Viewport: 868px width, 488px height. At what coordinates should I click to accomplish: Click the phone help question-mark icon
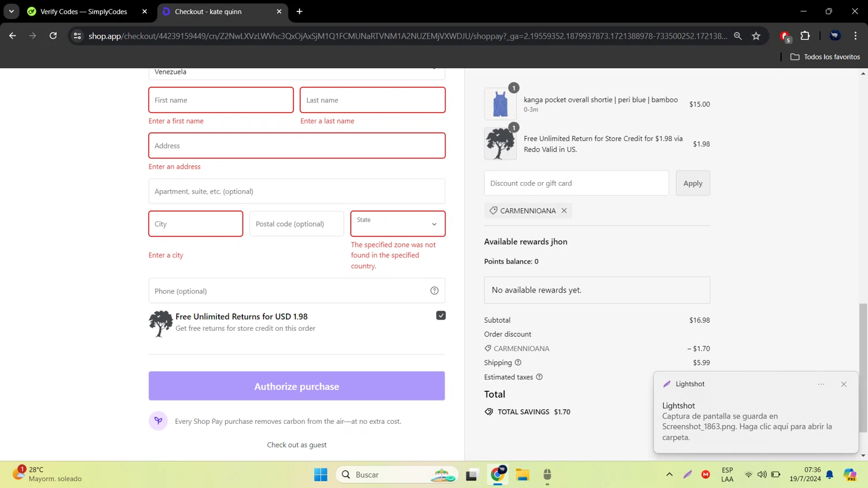pos(435,291)
